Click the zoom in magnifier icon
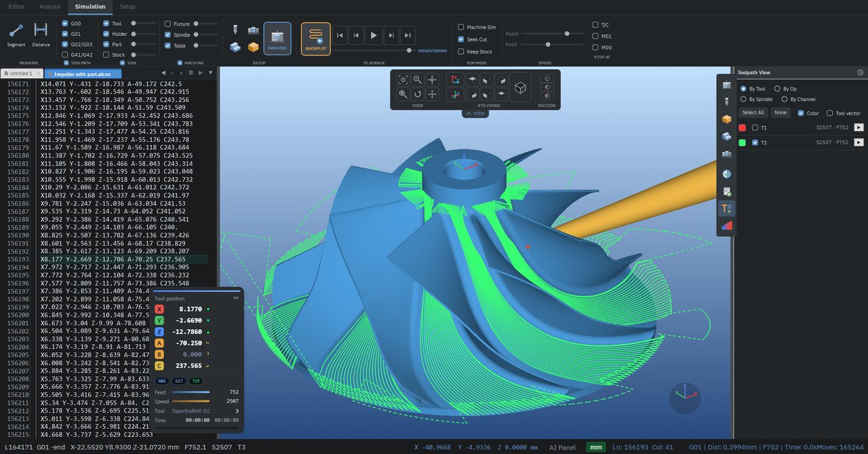The image size is (868, 454). [403, 94]
